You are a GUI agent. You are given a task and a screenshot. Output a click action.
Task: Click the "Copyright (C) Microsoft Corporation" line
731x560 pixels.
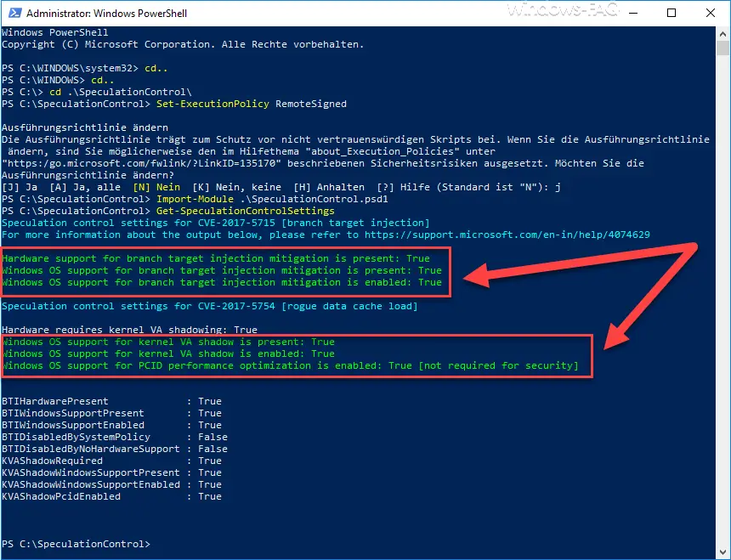pos(182,45)
